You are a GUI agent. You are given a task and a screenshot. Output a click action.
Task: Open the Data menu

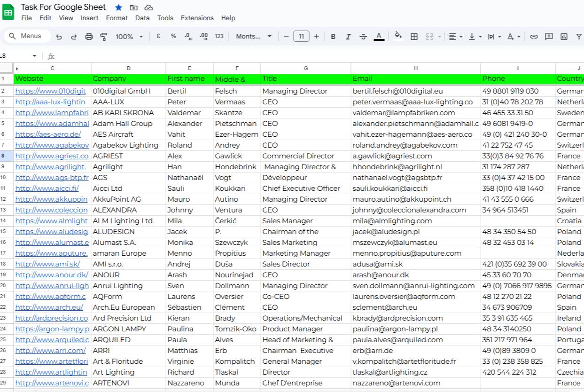coord(142,18)
